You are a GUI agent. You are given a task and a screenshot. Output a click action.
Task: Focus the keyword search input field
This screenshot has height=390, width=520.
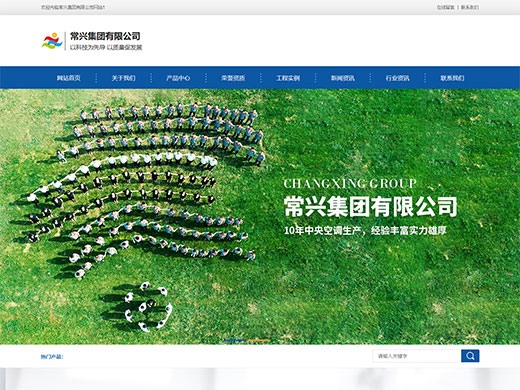click(x=417, y=356)
